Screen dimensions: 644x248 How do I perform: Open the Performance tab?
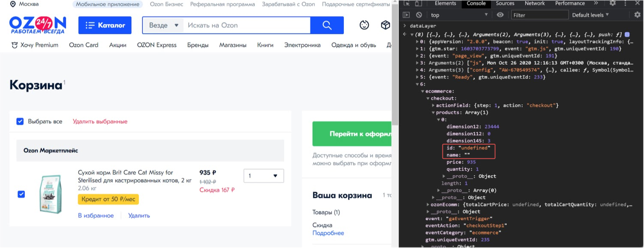coord(569,3)
